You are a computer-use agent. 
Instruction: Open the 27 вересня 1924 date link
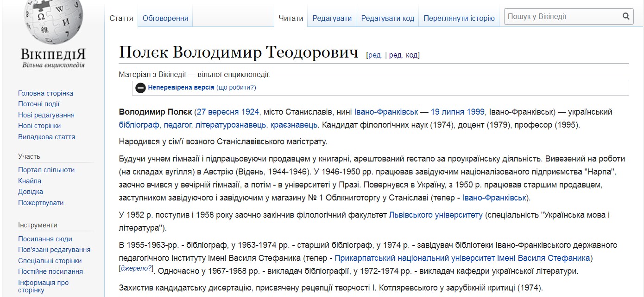tap(227, 112)
